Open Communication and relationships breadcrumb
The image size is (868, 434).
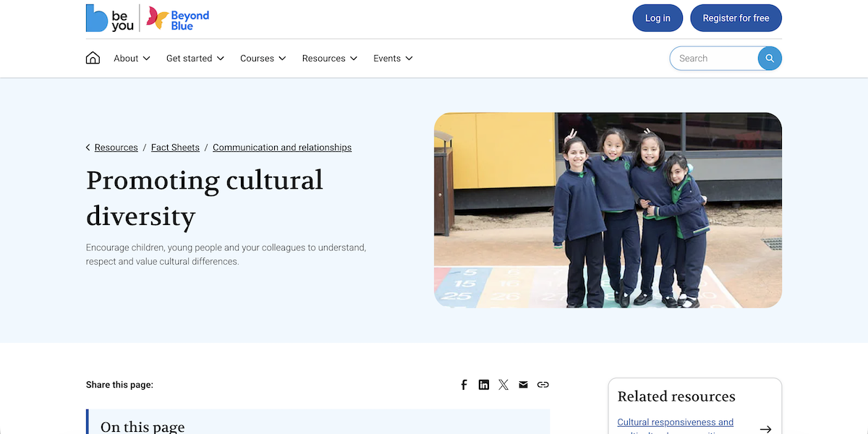pyautogui.click(x=281, y=148)
